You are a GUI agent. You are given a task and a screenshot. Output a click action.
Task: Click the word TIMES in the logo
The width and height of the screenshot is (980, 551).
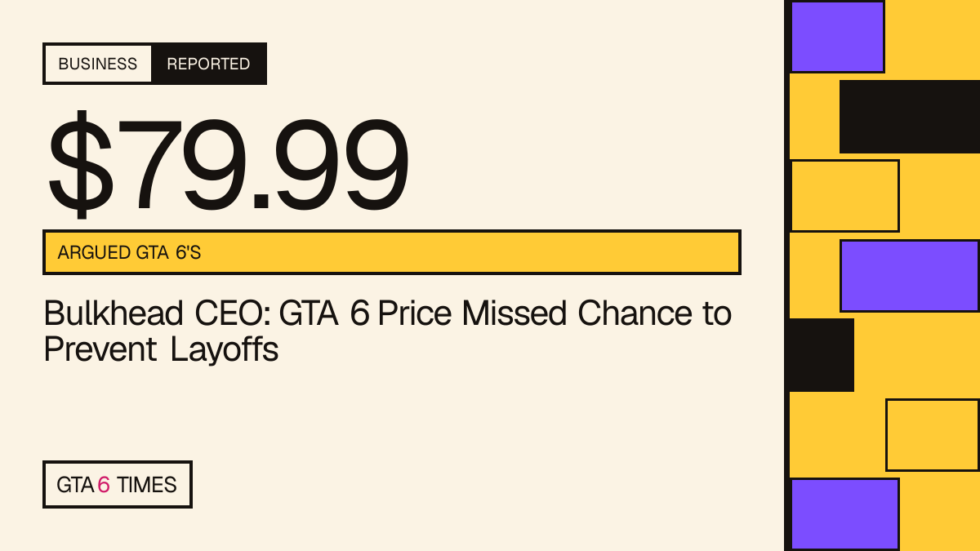pos(147,485)
